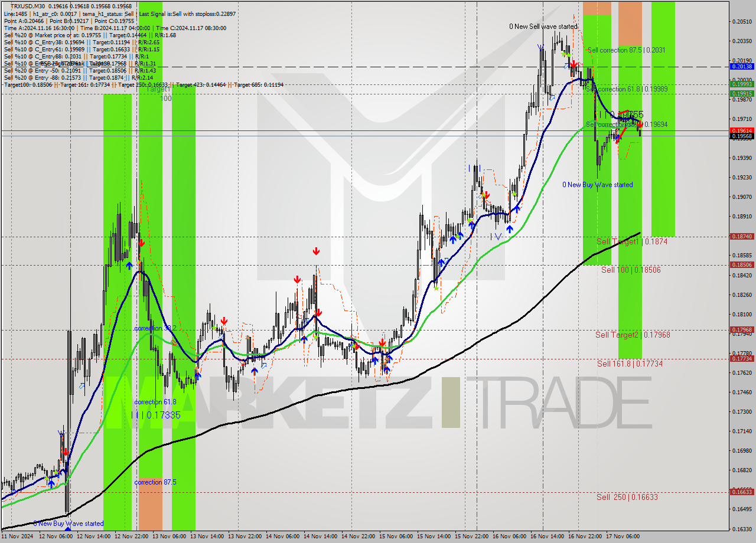The width and height of the screenshot is (756, 543).
Task: Click the red 0.18506 price tag on axis
Action: click(742, 265)
